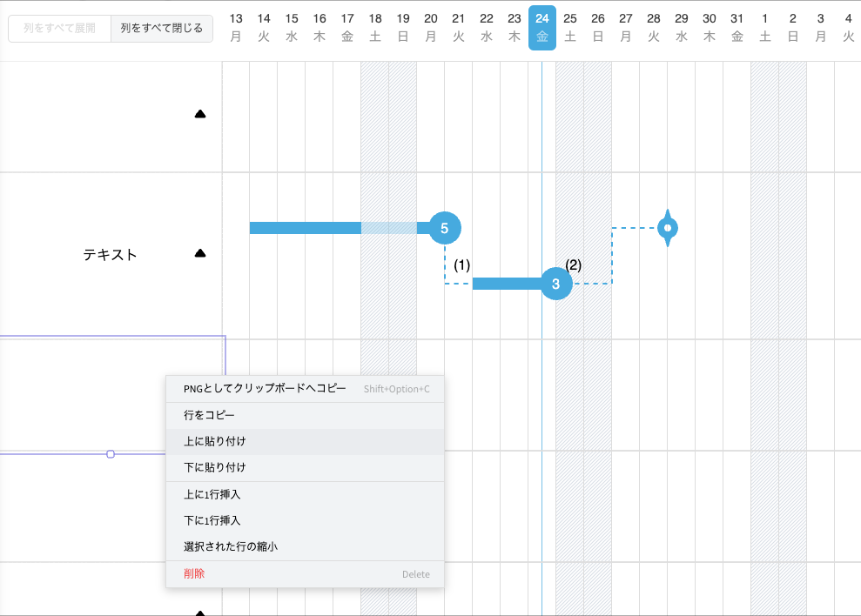Click date 28 火 in timeline header
The width and height of the screenshot is (861, 616).
[654, 28]
